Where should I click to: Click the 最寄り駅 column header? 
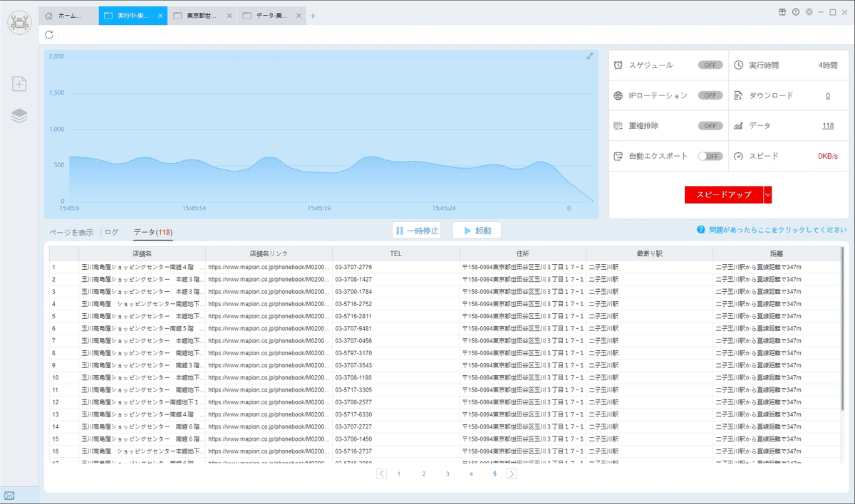(649, 253)
